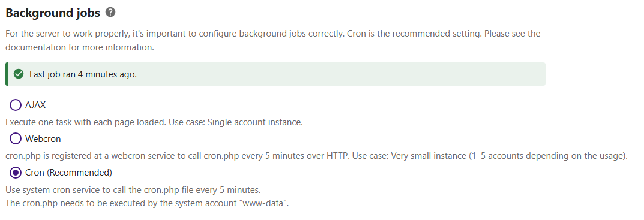Click the AJAX option label
Viewport: 644px width, 220px height.
(35, 105)
